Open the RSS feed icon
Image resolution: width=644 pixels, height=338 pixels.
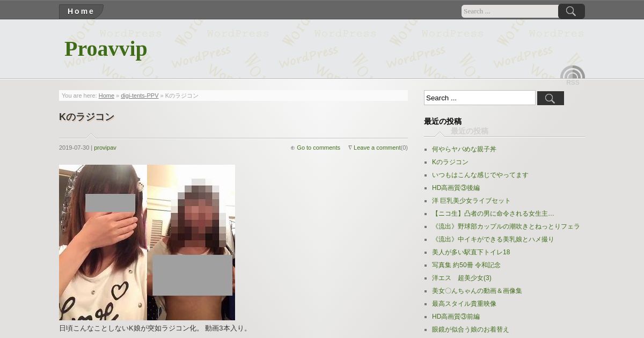(573, 76)
